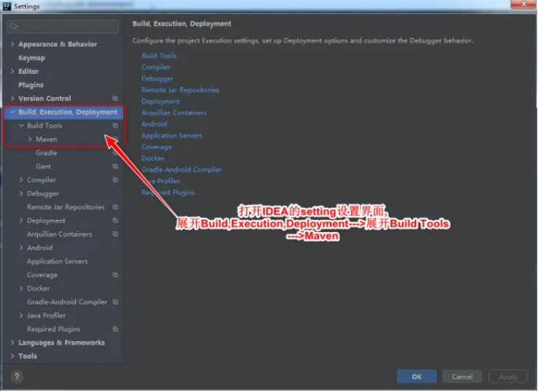538x392 pixels.
Task: Select Coverage tree item
Action: click(x=42, y=275)
